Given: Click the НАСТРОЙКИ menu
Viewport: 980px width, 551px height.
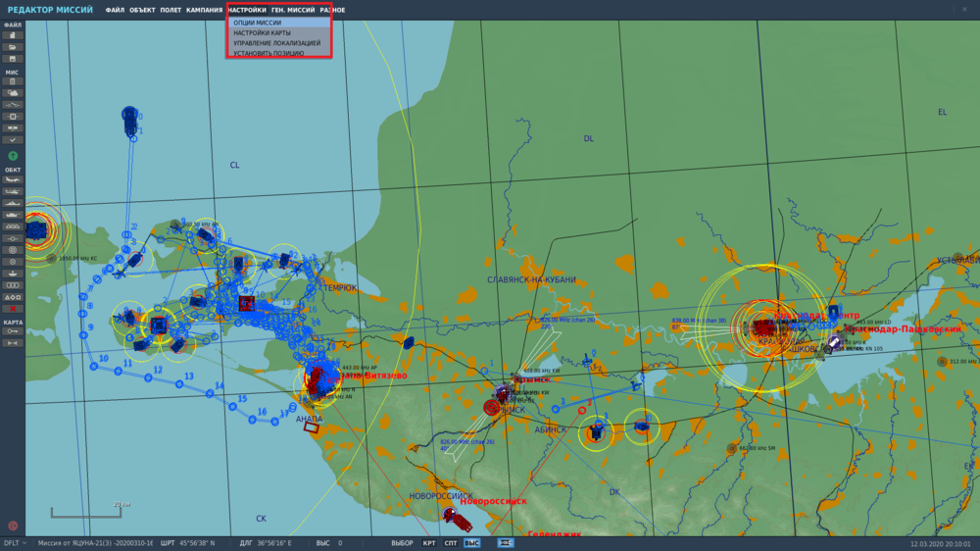Looking at the screenshot, I should [247, 10].
